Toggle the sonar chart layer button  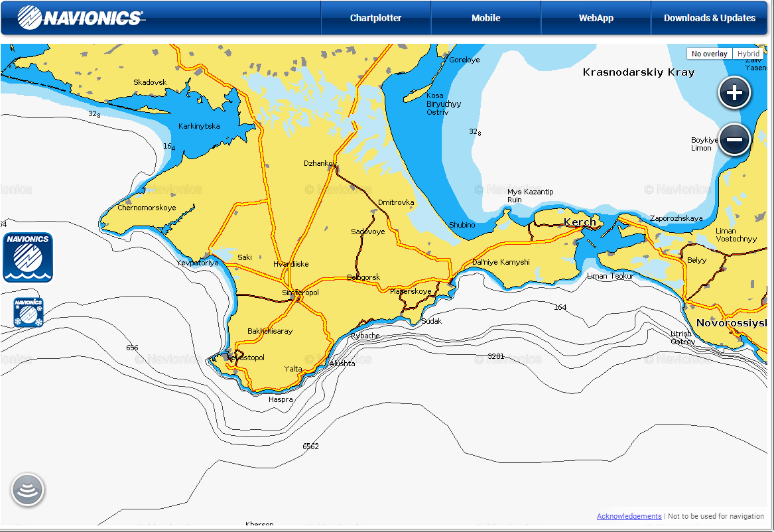(x=28, y=490)
